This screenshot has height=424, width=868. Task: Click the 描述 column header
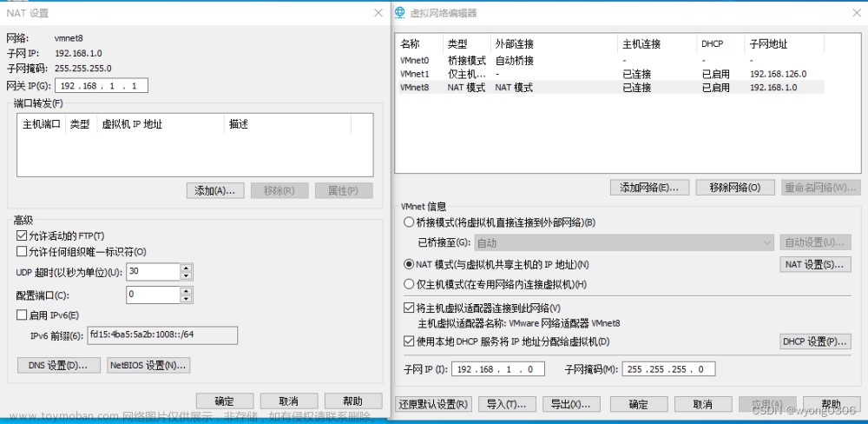point(288,123)
